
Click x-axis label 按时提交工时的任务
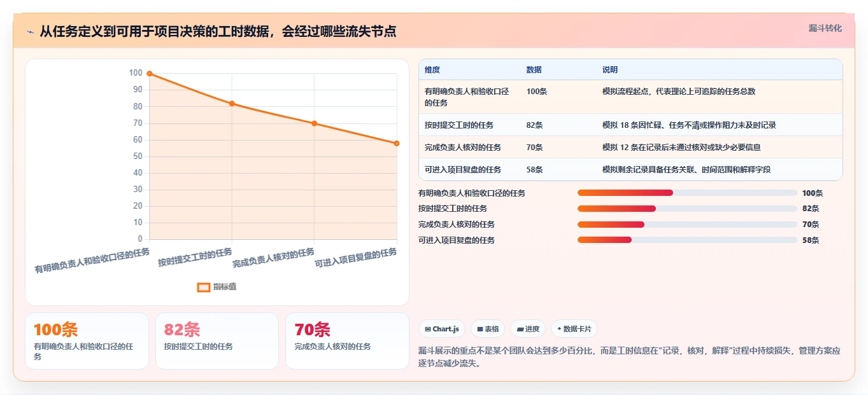[196, 258]
